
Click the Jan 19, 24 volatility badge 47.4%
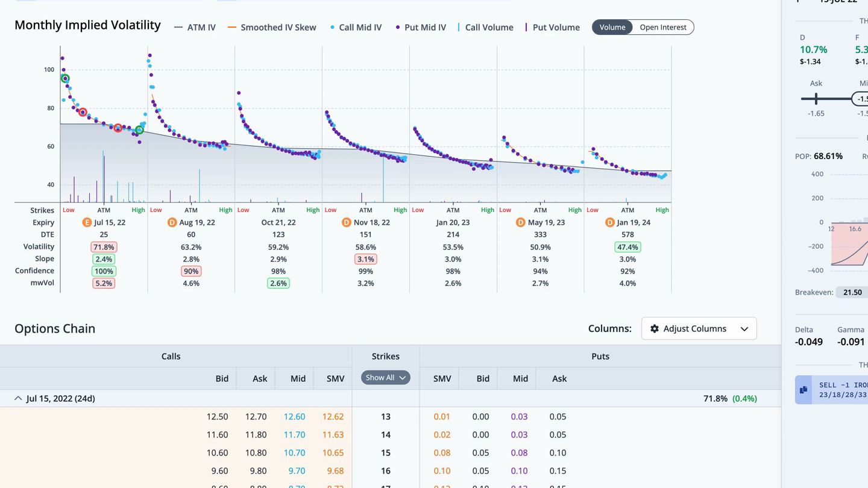(x=627, y=247)
